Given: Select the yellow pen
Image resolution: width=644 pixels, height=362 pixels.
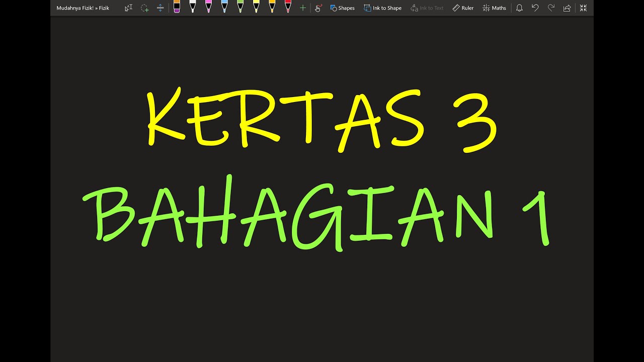Looking at the screenshot, I should (256, 7).
